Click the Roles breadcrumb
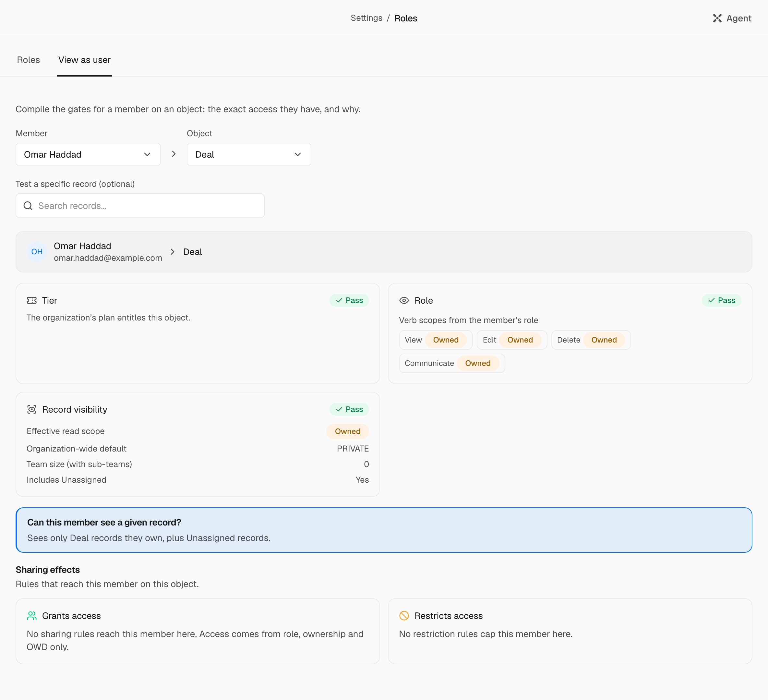The height and width of the screenshot is (700, 768). point(406,18)
